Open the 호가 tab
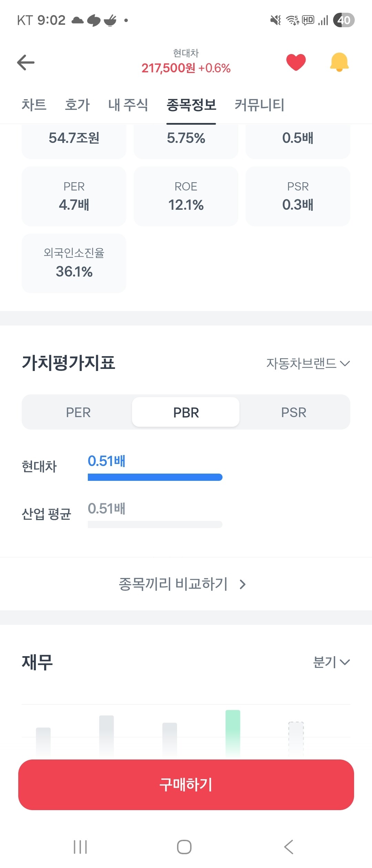This screenshot has height=868, width=372. pos(77,105)
